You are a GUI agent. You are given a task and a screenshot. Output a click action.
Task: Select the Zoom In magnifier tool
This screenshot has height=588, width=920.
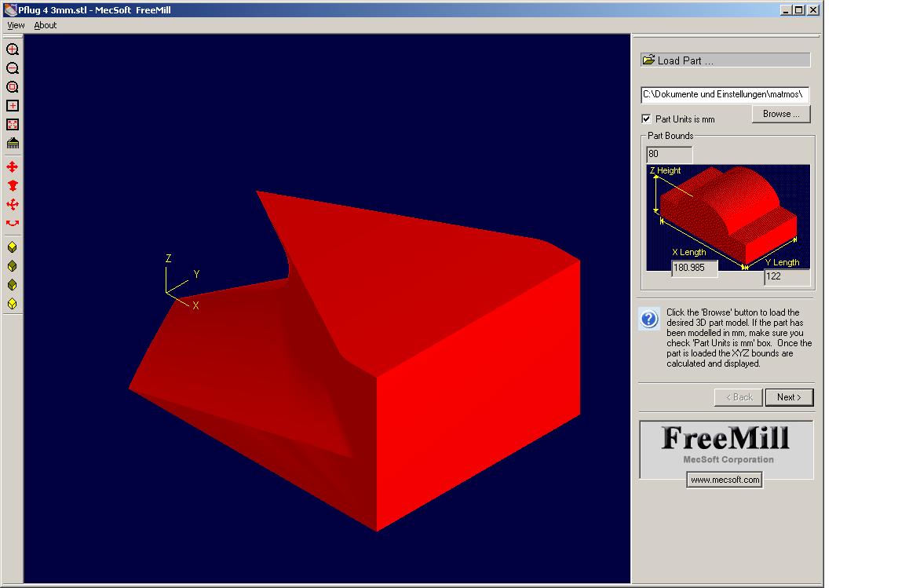click(13, 49)
